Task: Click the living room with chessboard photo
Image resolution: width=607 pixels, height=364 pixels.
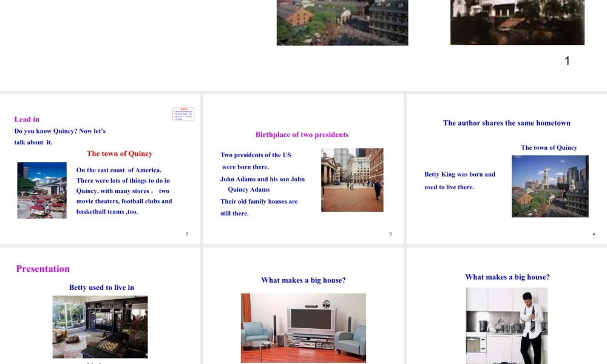Action: pos(100,326)
